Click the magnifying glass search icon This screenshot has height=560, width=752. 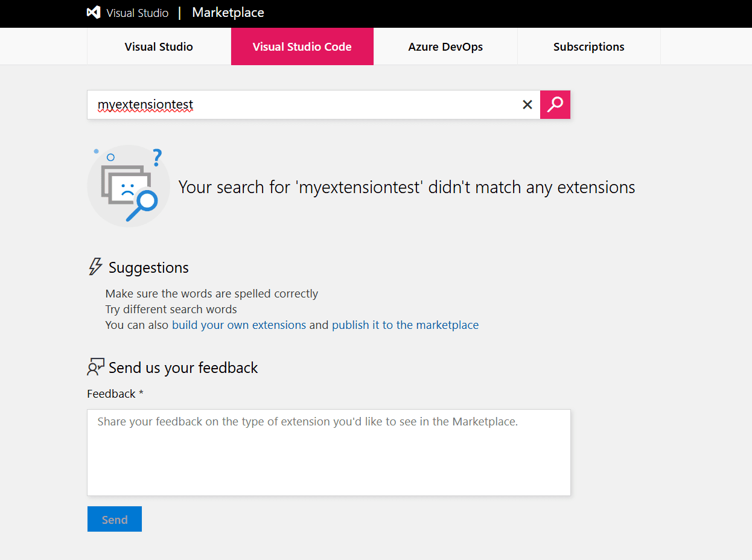555,104
